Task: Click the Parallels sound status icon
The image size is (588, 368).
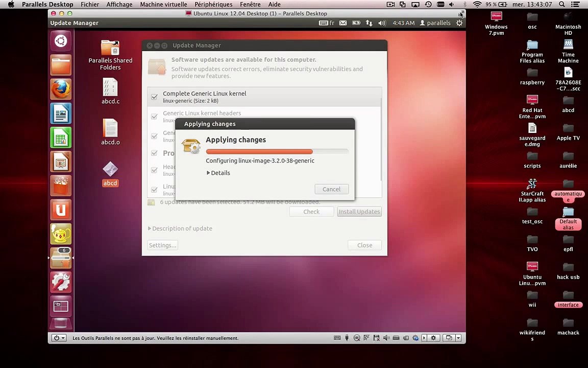Action: [x=386, y=338]
